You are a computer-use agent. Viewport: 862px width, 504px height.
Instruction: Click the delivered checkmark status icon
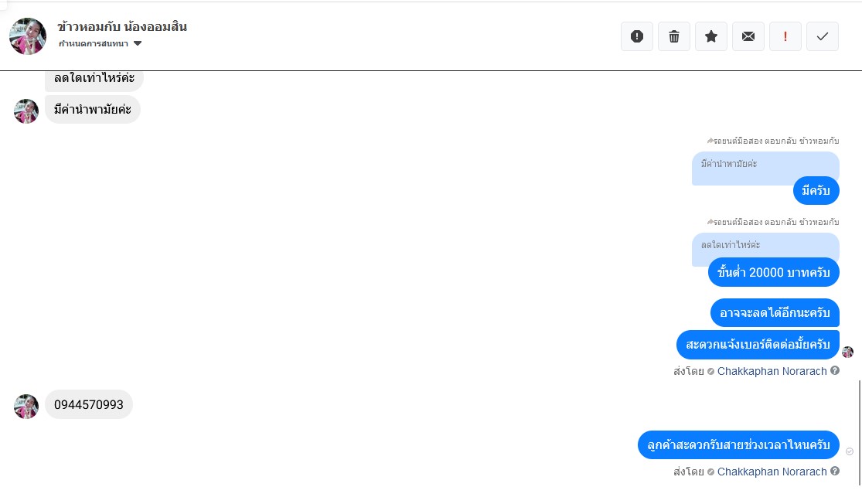(850, 451)
